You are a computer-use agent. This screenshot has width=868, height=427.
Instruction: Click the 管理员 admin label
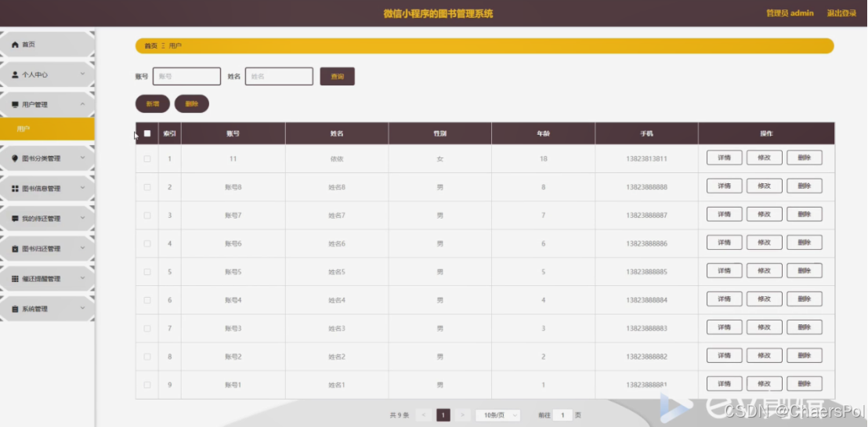point(790,13)
